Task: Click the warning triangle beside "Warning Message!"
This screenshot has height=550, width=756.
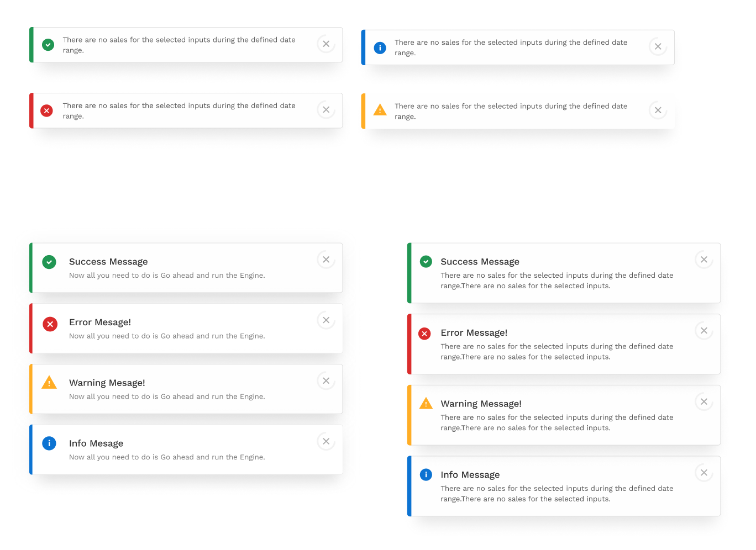Action: pos(426,404)
